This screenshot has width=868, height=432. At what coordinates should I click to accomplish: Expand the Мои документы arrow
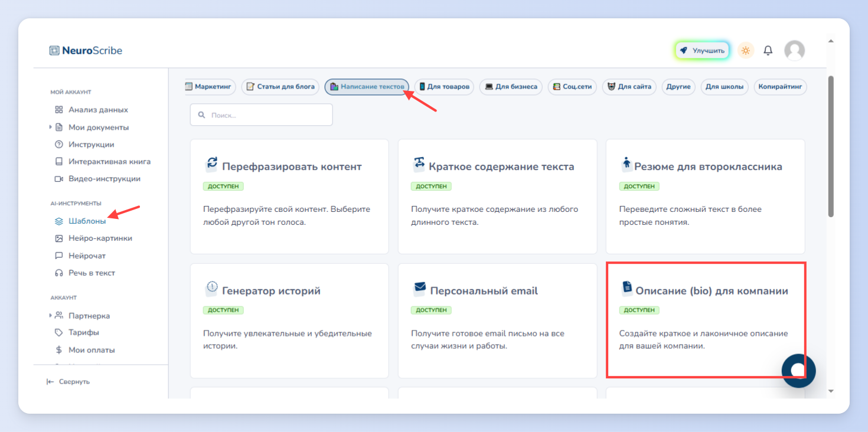[x=51, y=127]
